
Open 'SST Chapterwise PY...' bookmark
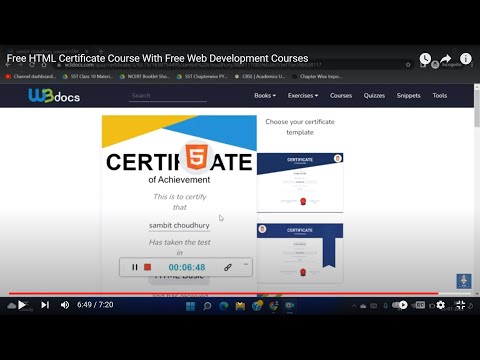pos(202,77)
